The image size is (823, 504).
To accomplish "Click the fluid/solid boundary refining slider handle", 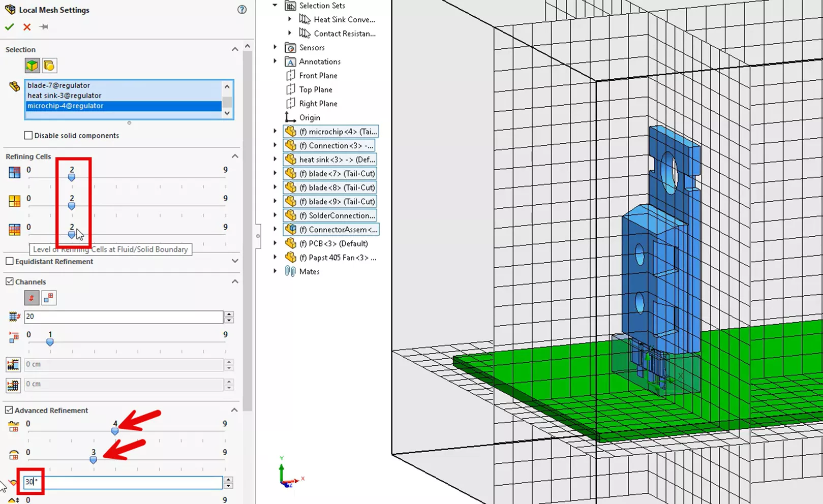I will coord(71,235).
